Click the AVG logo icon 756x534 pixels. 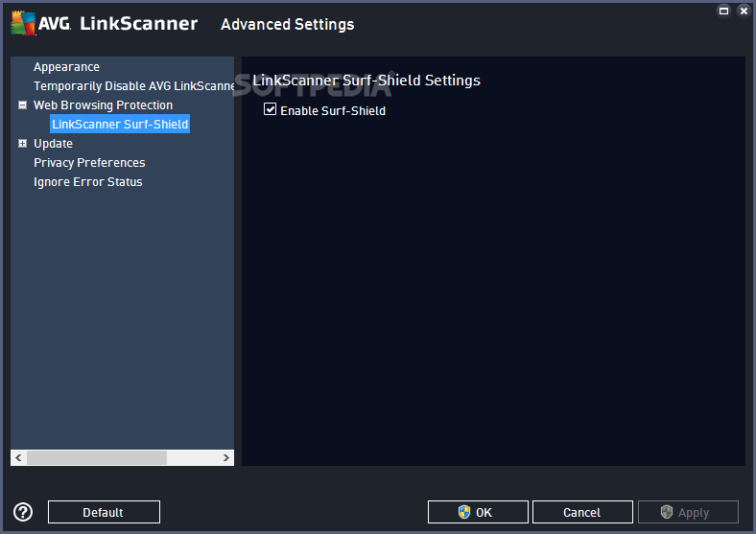point(23,23)
